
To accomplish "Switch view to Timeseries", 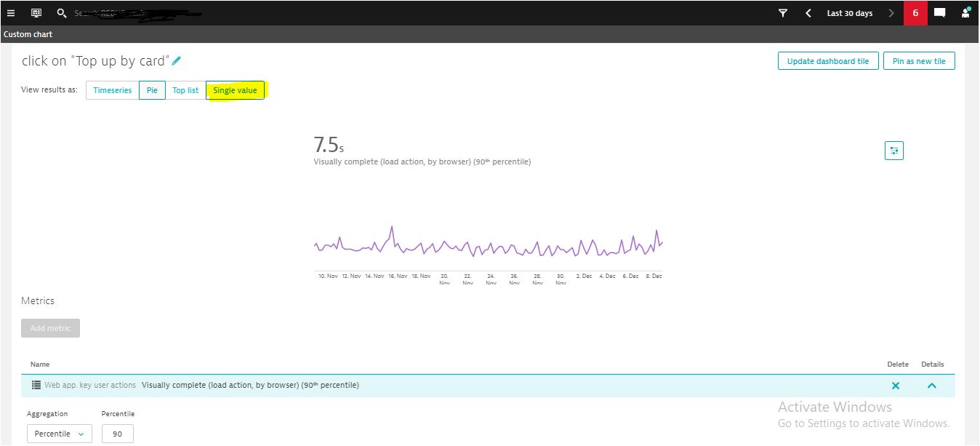I will click(113, 90).
